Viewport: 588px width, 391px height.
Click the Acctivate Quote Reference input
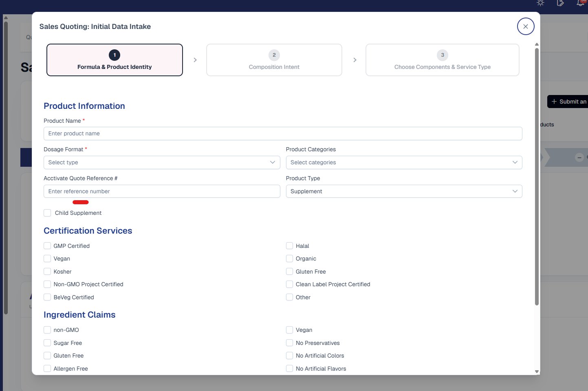pos(162,191)
